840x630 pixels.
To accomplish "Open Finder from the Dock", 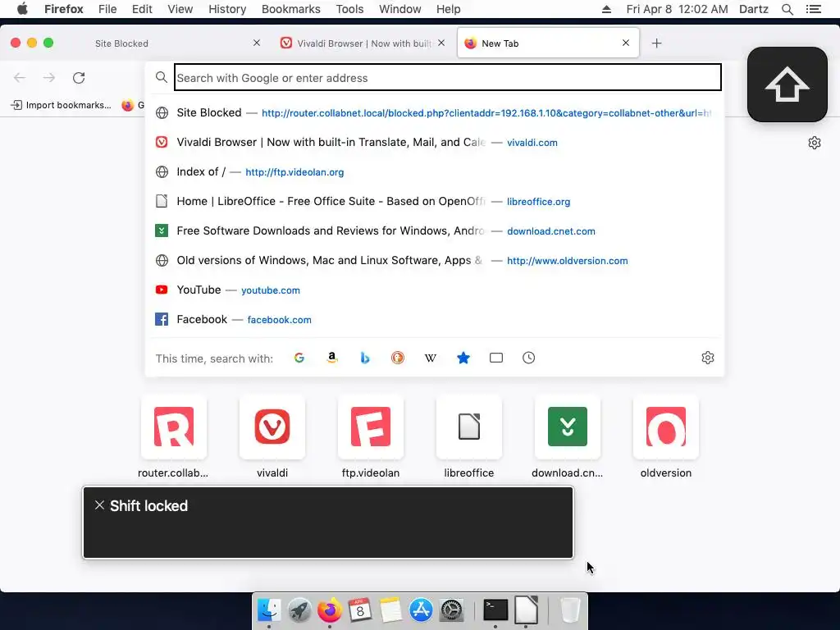I will point(268,610).
